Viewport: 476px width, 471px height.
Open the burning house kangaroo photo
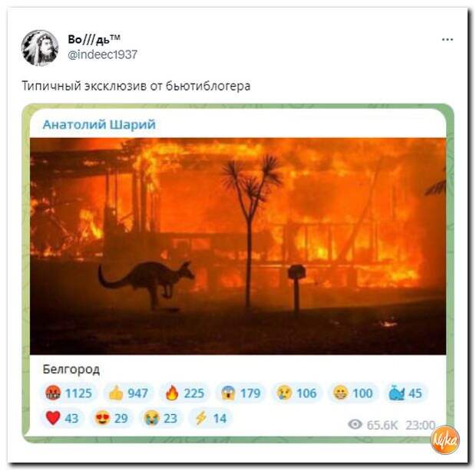[238, 246]
